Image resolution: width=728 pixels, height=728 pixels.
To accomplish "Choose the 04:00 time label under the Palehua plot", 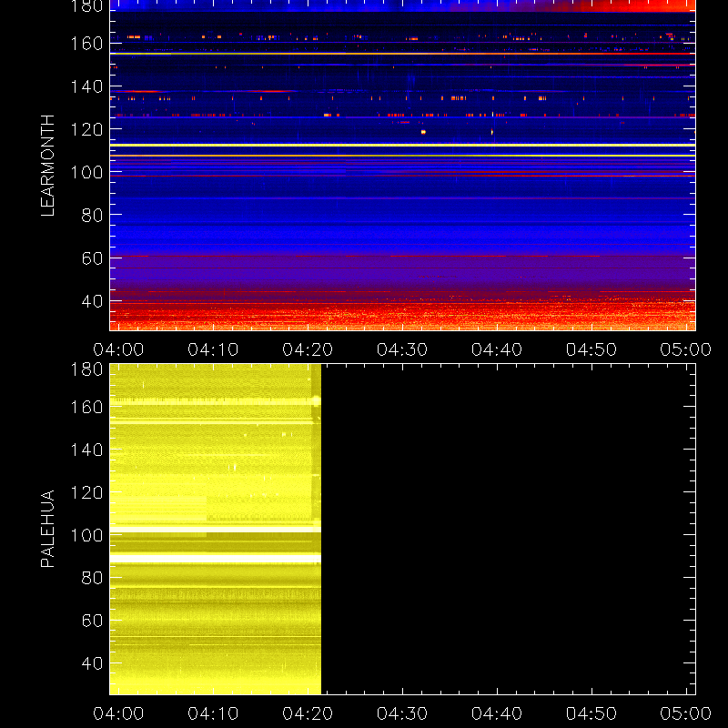I will 118,713.
